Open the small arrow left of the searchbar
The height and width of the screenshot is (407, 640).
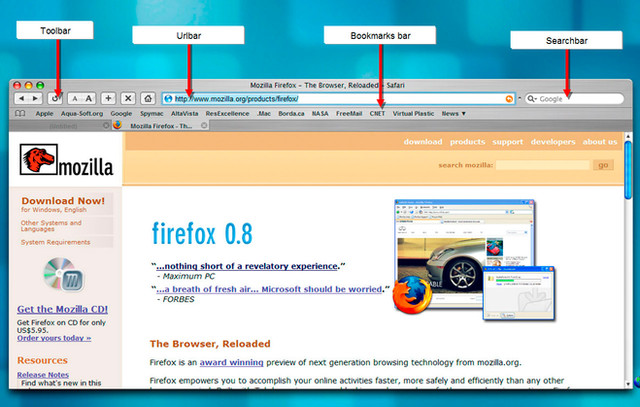(520, 98)
